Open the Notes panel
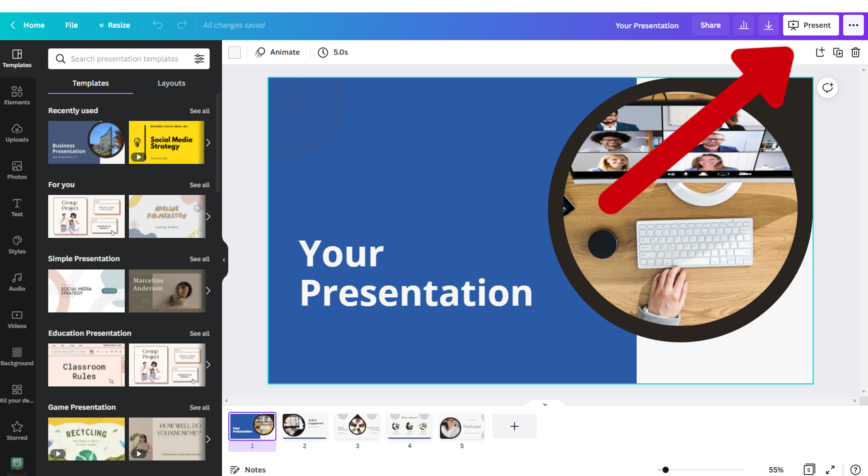Screen dimensions: 868x476 coord(248,470)
